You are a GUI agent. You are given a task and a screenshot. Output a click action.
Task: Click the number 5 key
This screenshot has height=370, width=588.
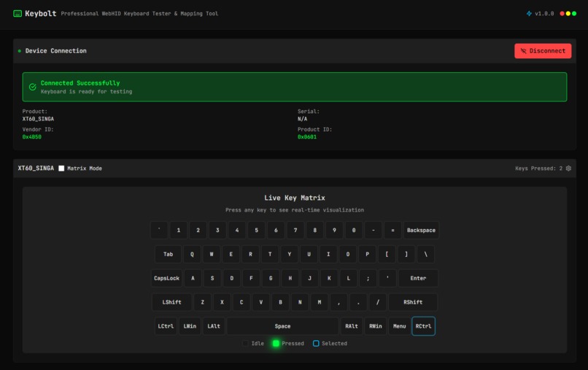coord(257,230)
